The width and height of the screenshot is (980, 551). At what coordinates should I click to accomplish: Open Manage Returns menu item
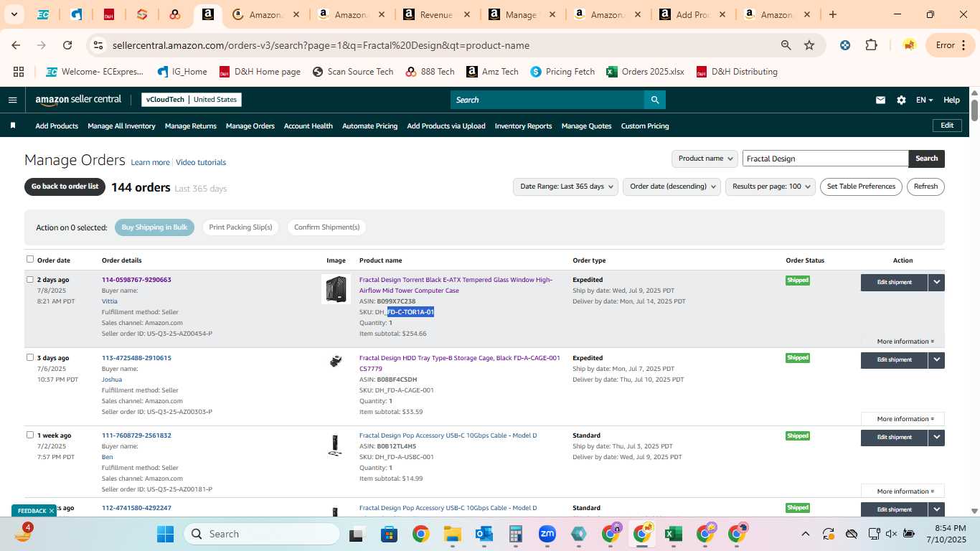click(x=191, y=126)
